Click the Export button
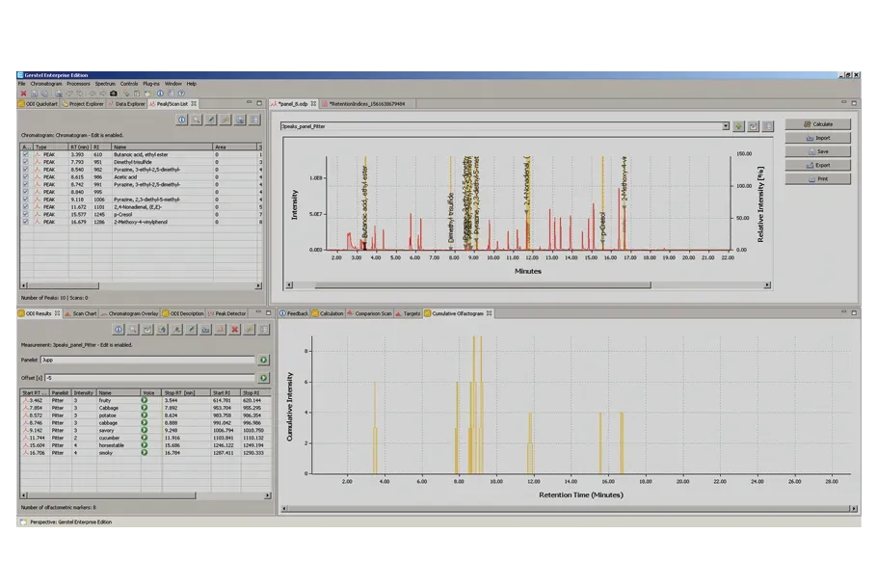This screenshot has height=588, width=877. point(817,165)
